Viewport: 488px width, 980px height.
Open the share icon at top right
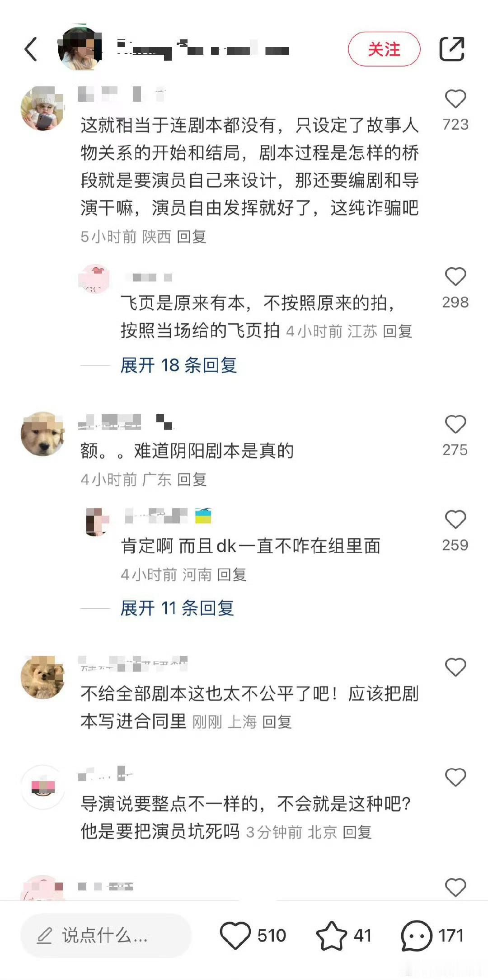pos(452,49)
